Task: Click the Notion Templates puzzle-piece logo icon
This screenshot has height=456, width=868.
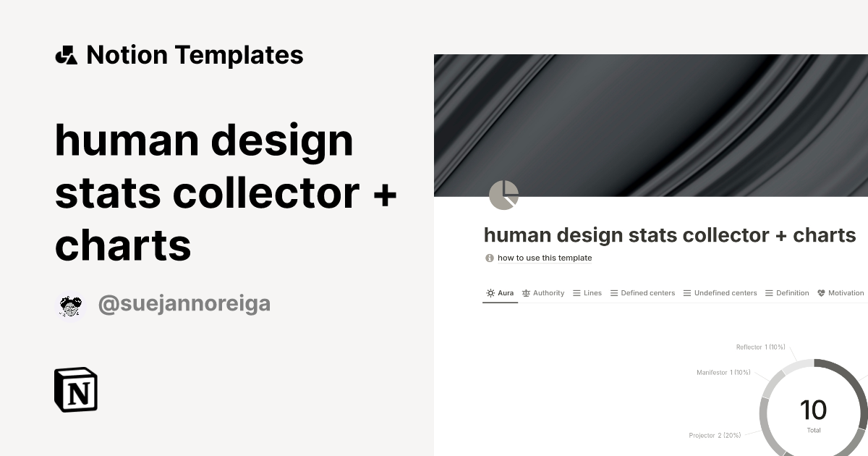Action: pyautogui.click(x=66, y=54)
